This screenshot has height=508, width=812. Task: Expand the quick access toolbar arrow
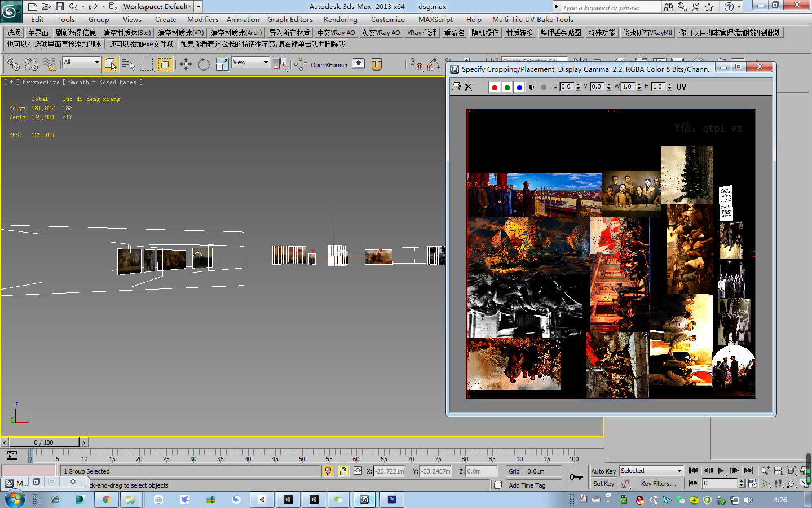click(x=198, y=6)
